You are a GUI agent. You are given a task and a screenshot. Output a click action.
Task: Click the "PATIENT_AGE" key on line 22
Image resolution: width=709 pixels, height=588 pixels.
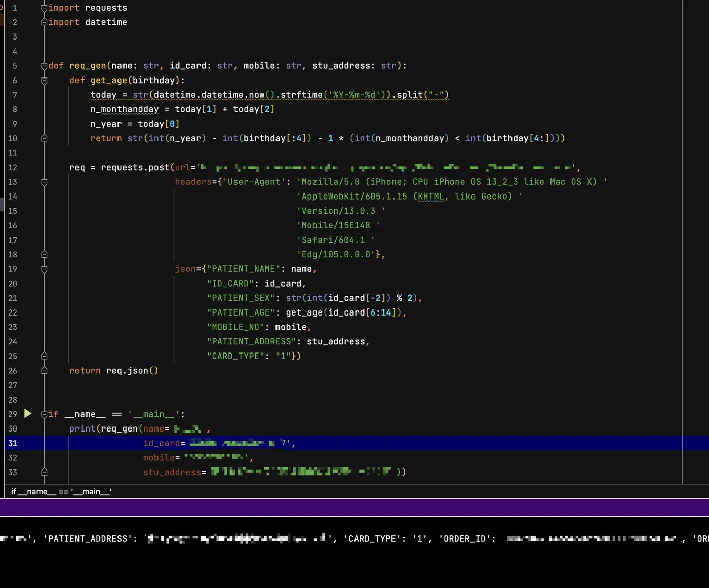pyautogui.click(x=241, y=312)
